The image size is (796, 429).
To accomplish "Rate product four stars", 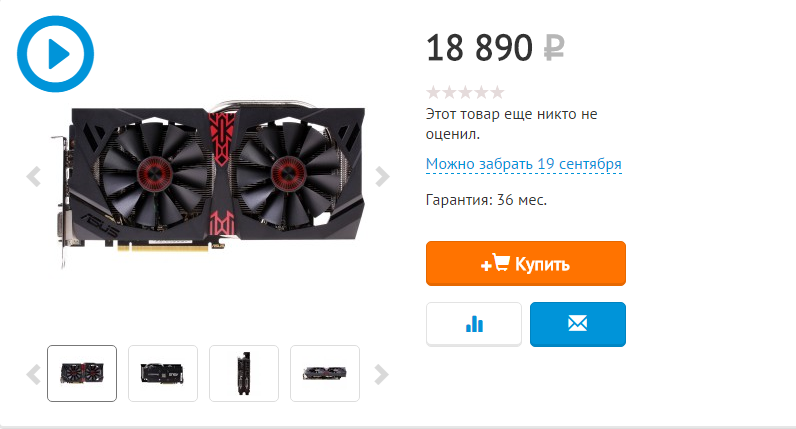I will [x=481, y=92].
